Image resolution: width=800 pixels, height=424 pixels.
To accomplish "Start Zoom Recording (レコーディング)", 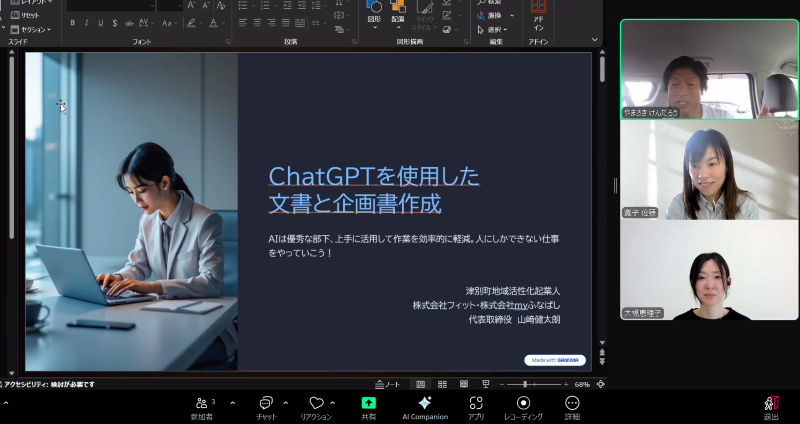I will tap(523, 408).
